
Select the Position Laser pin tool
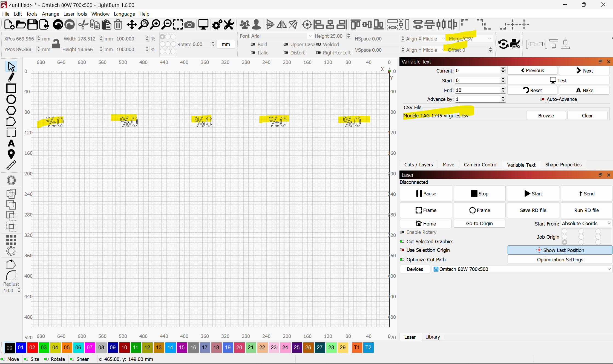coord(11,154)
